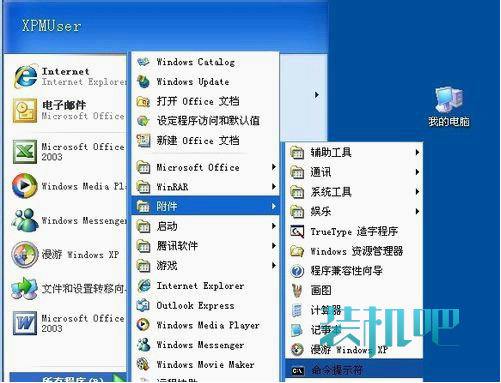Expand the WinRAR folder submenu
This screenshot has height=383, width=501.
205,187
